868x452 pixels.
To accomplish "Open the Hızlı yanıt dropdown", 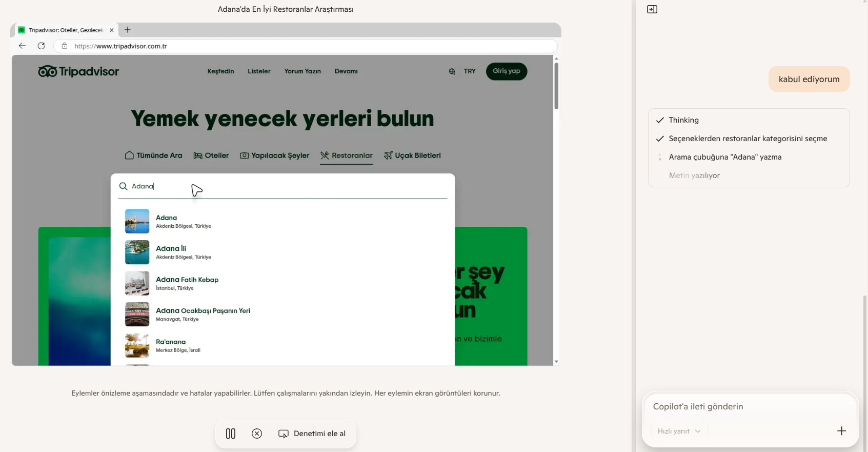I will tap(679, 431).
